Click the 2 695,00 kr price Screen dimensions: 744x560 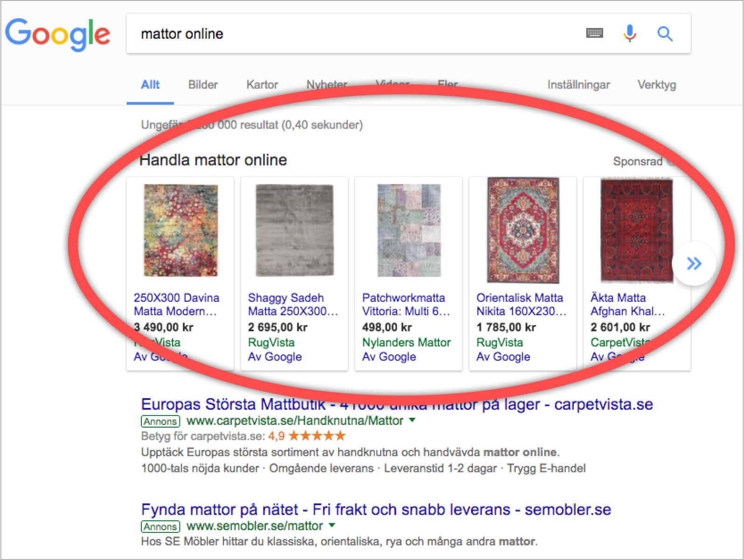[278, 327]
